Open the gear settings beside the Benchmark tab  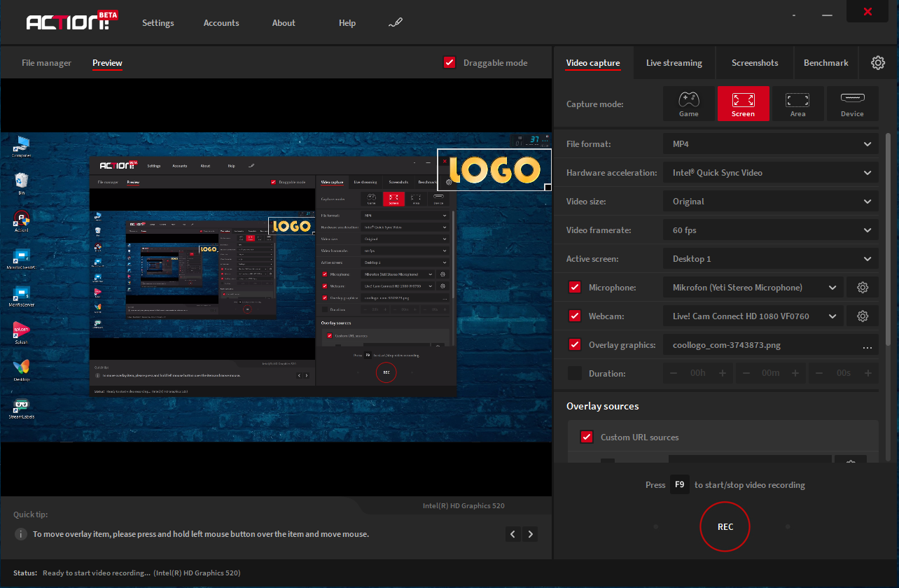(878, 62)
